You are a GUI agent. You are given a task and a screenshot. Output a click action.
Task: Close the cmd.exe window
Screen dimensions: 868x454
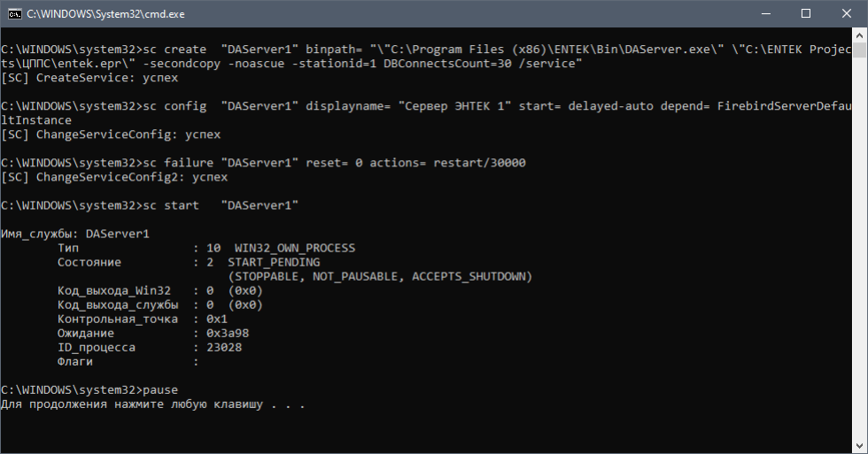pyautogui.click(x=847, y=13)
